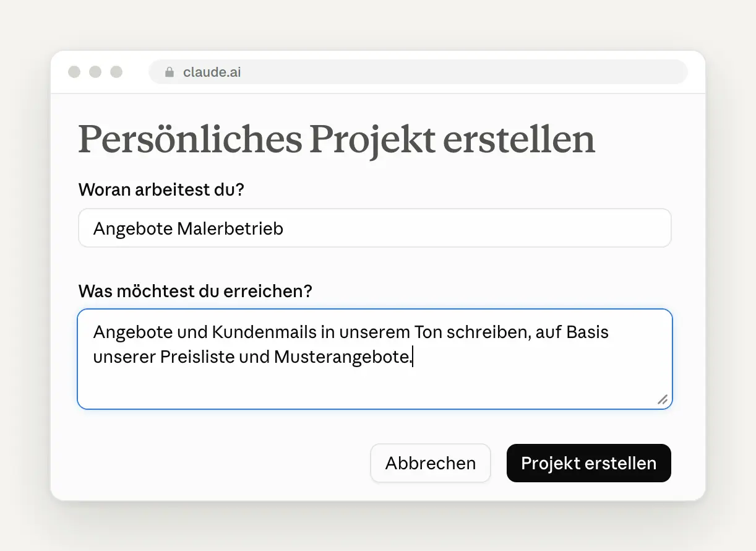Viewport: 756px width, 551px height.
Task: Cancel with the 'Abbrechen' button
Action: (431, 463)
